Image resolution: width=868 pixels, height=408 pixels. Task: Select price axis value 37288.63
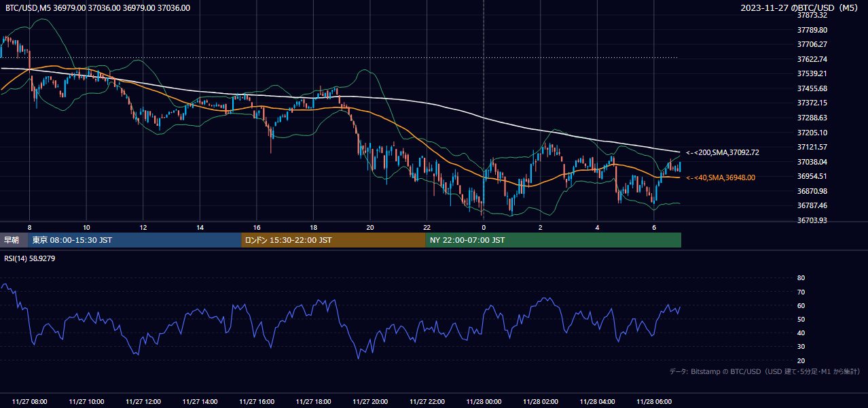[x=812, y=118]
